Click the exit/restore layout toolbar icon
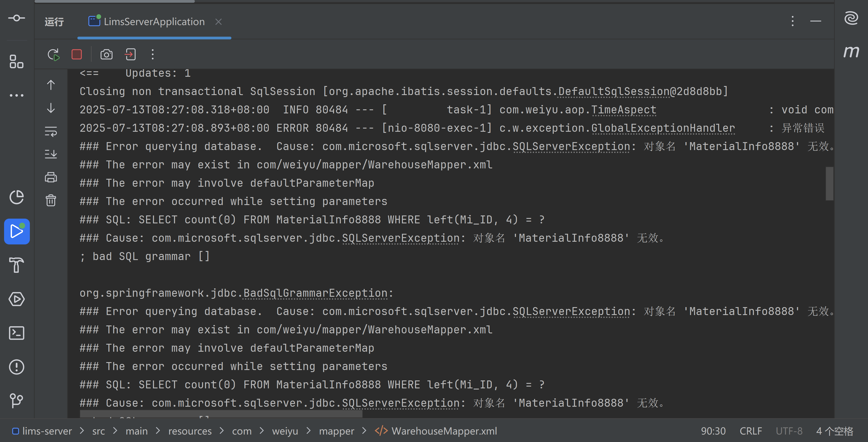Viewport: 868px width, 442px height. click(x=130, y=55)
